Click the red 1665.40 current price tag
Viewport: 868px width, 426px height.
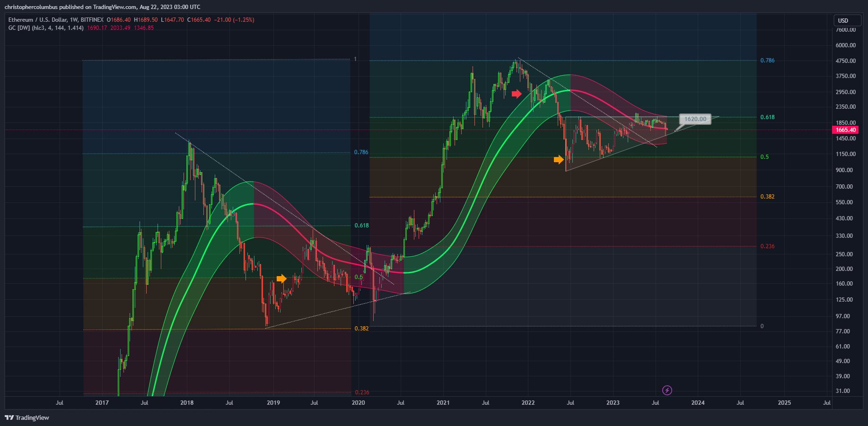(x=845, y=130)
